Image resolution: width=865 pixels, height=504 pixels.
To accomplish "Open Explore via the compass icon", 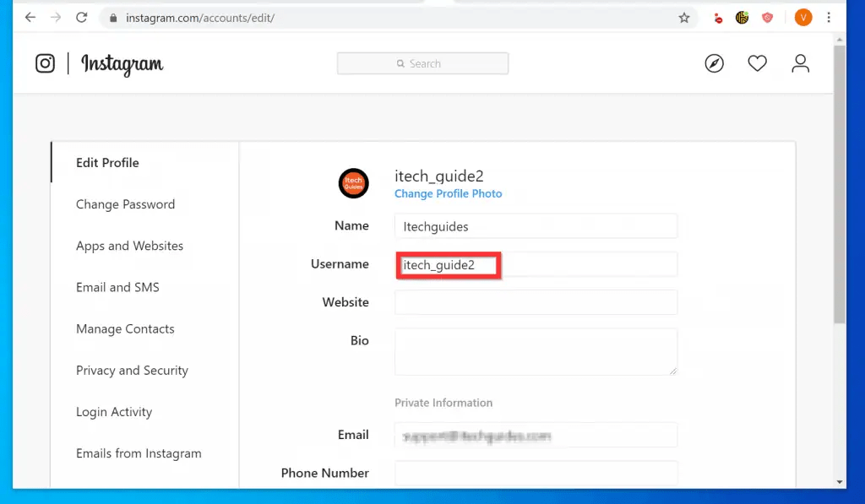I will click(714, 63).
